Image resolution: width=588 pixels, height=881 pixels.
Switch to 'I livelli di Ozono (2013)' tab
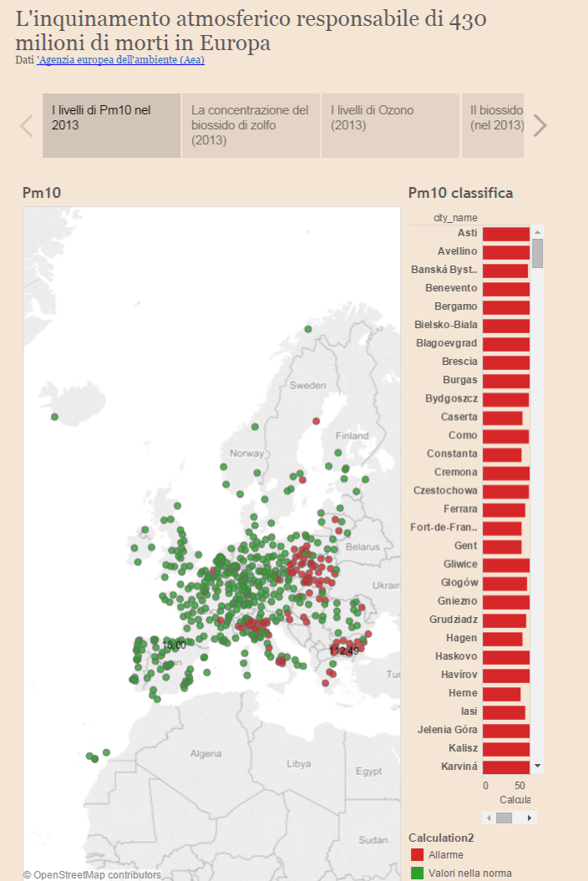(x=390, y=125)
